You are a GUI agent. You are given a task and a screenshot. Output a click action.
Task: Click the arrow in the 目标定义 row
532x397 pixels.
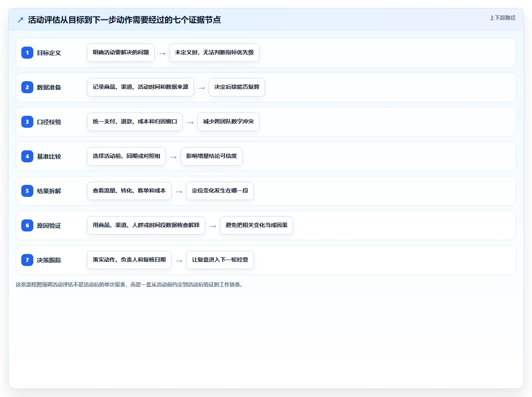tap(162, 53)
